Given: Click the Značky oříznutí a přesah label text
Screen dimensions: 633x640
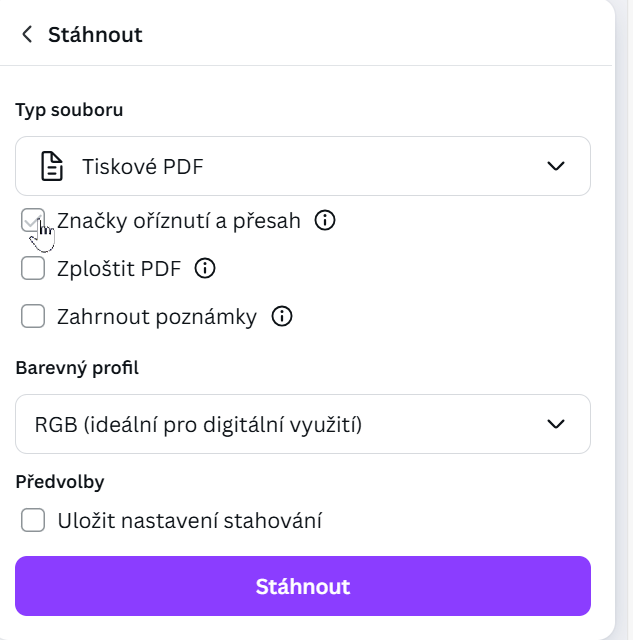Looking at the screenshot, I should [x=179, y=221].
